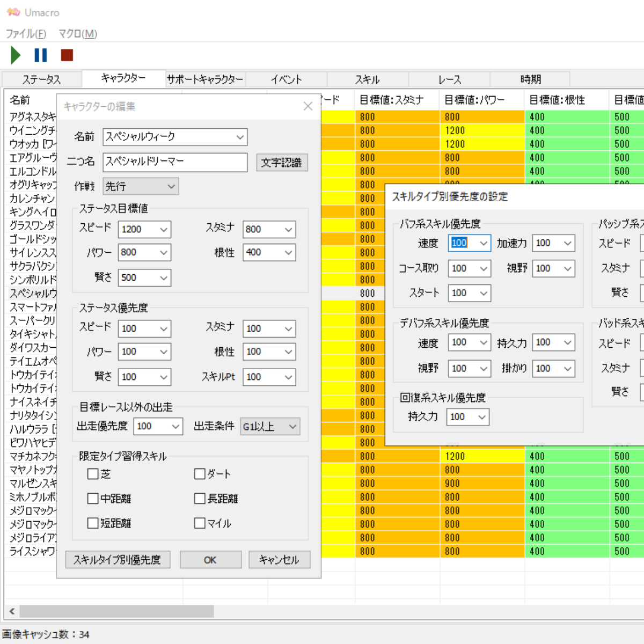The height and width of the screenshot is (644, 644).
Task: Click the 文字認識 button
Action: (281, 163)
